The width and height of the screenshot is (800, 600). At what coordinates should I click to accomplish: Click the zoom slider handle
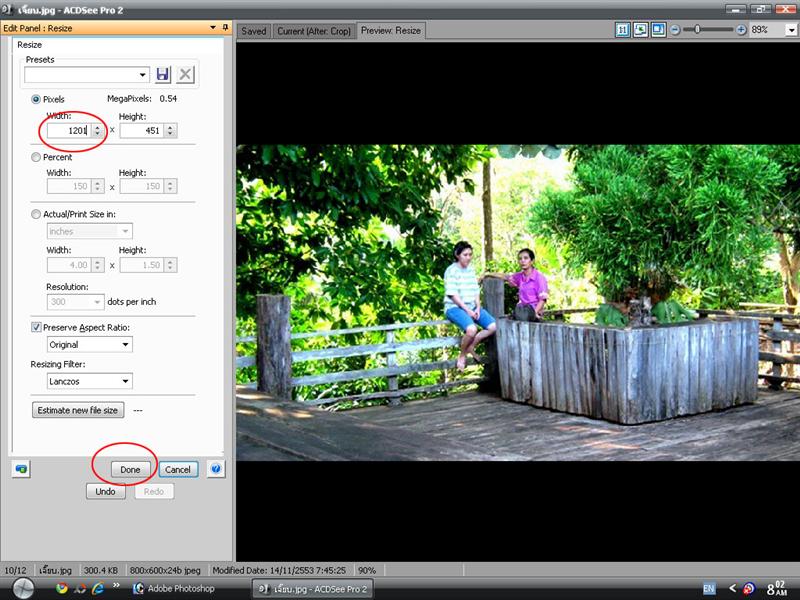700,30
